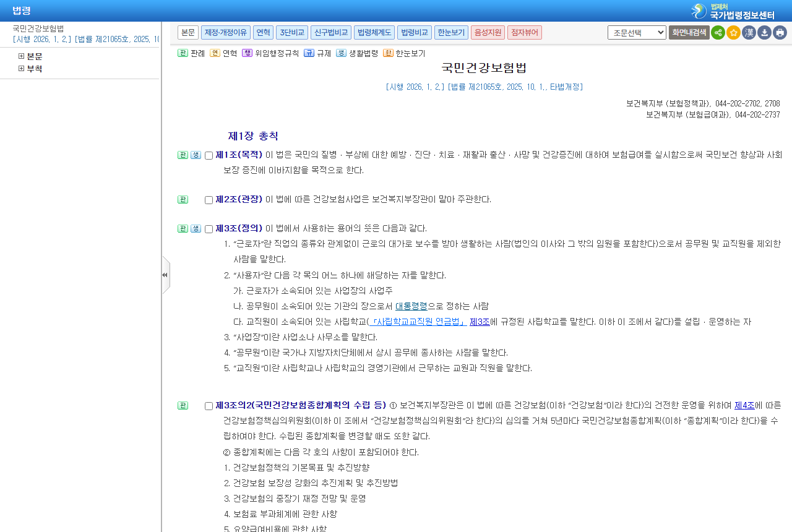Viewport: 792px width, 532px height.
Task: Tick the 제3조(정의) checkbox
Action: tap(209, 230)
